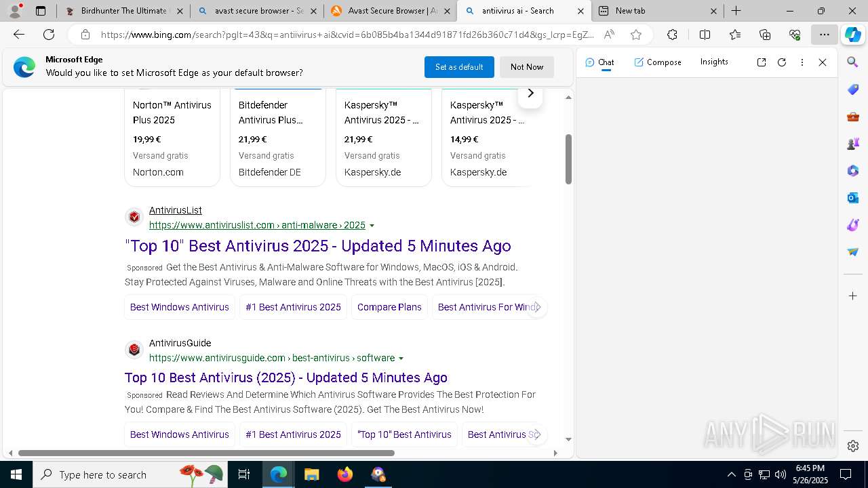Viewport: 868px width, 488px height.
Task: Open the Extensions puzzle icon
Action: [672, 35]
